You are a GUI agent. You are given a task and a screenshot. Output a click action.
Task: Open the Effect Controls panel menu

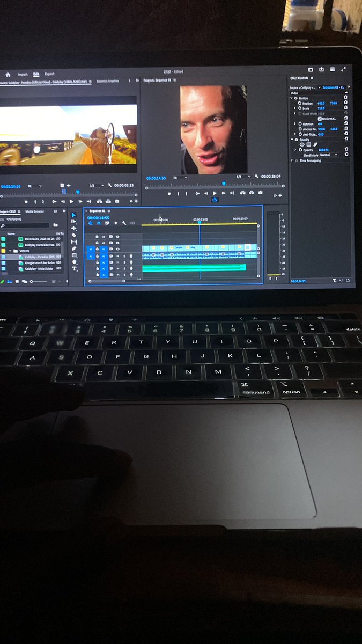312,78
